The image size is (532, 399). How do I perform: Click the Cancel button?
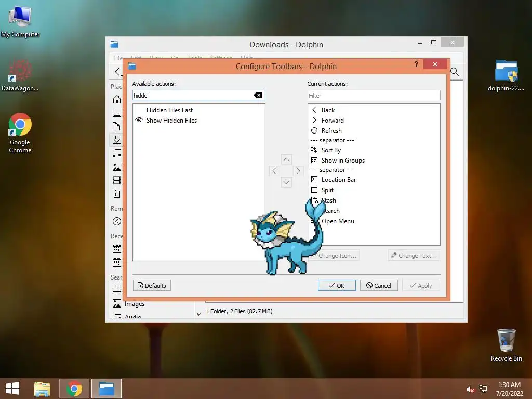[379, 285]
